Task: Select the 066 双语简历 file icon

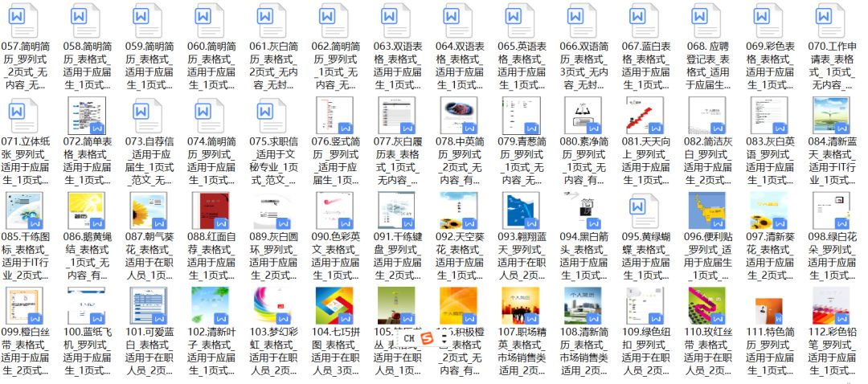Action: [583, 20]
